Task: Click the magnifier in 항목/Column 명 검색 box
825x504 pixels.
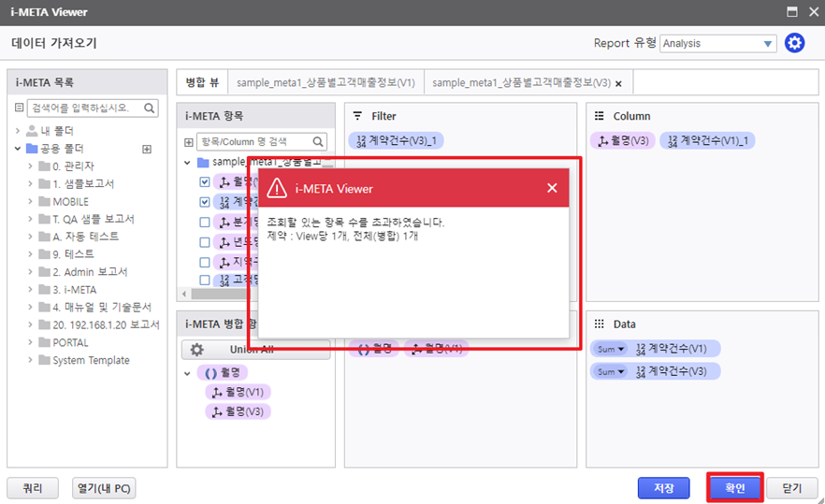Action: click(x=318, y=142)
